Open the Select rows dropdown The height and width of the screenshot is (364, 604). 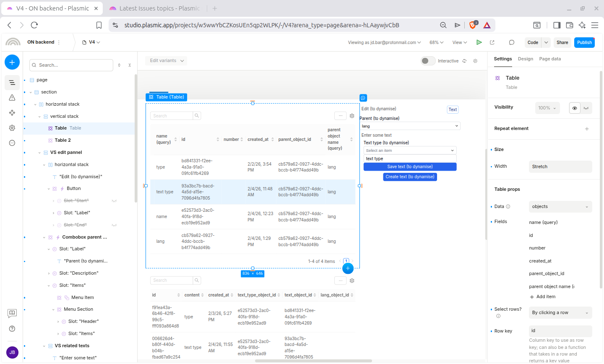pyautogui.click(x=560, y=313)
